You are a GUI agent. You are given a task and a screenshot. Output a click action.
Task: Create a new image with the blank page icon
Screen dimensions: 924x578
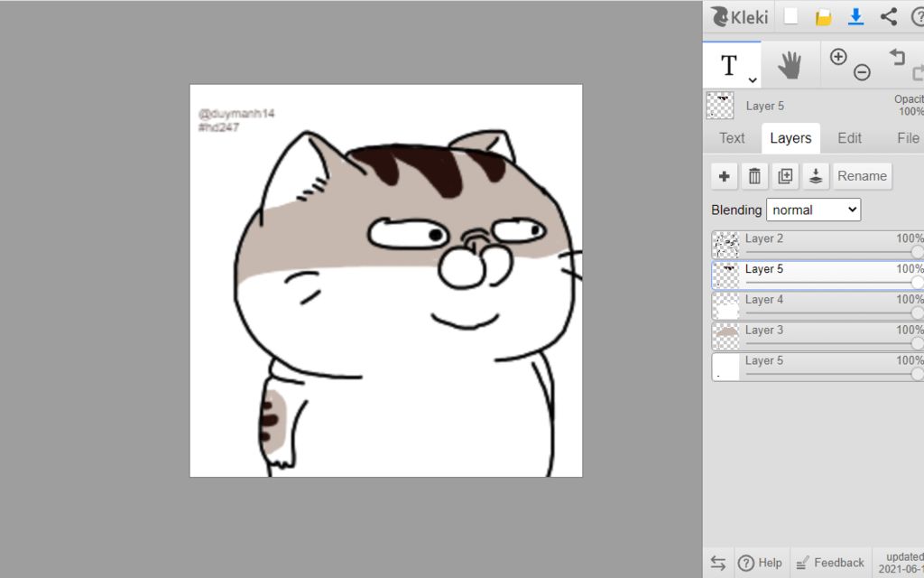[790, 16]
